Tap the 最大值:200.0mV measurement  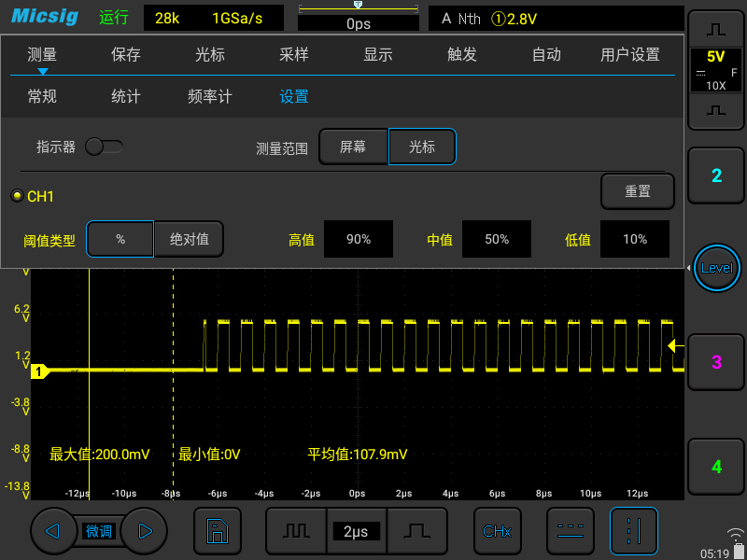click(x=100, y=455)
